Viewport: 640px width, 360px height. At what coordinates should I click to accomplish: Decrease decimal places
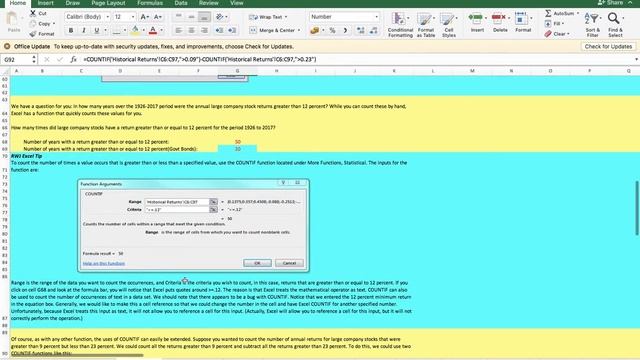373,30
